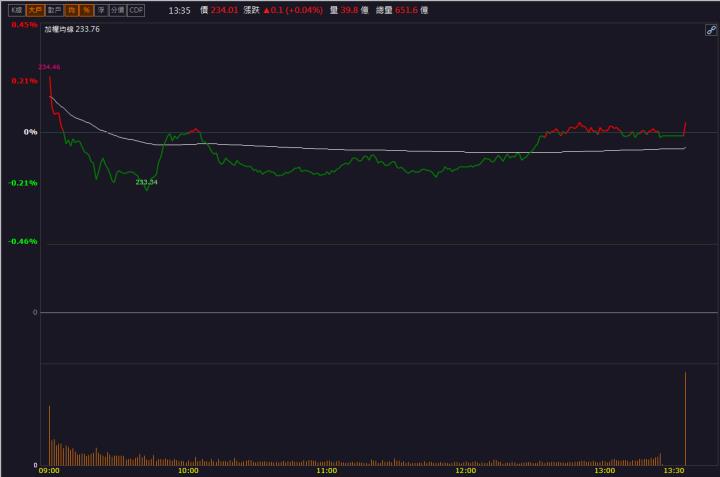This screenshot has width=720, height=477.
Task: Click the 0.45% top axis label
Action: 24,24
